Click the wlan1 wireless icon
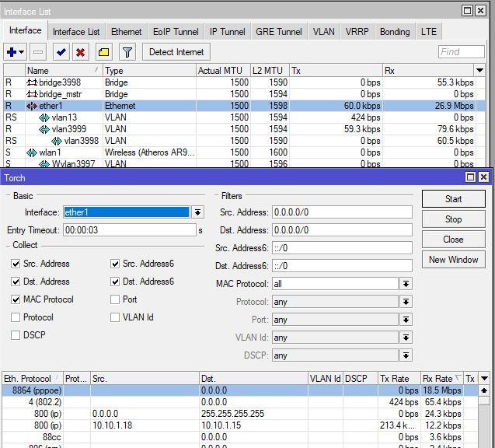 [x=32, y=152]
